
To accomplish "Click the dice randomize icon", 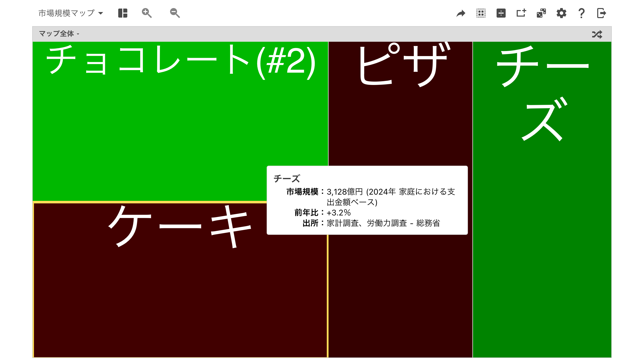I will tap(541, 13).
